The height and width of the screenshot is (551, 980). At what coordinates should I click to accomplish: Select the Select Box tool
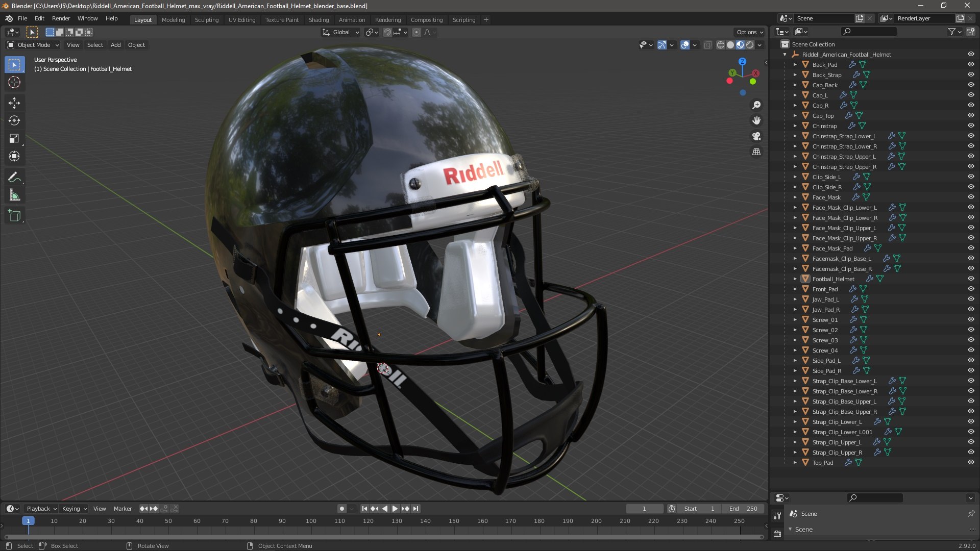tap(14, 65)
